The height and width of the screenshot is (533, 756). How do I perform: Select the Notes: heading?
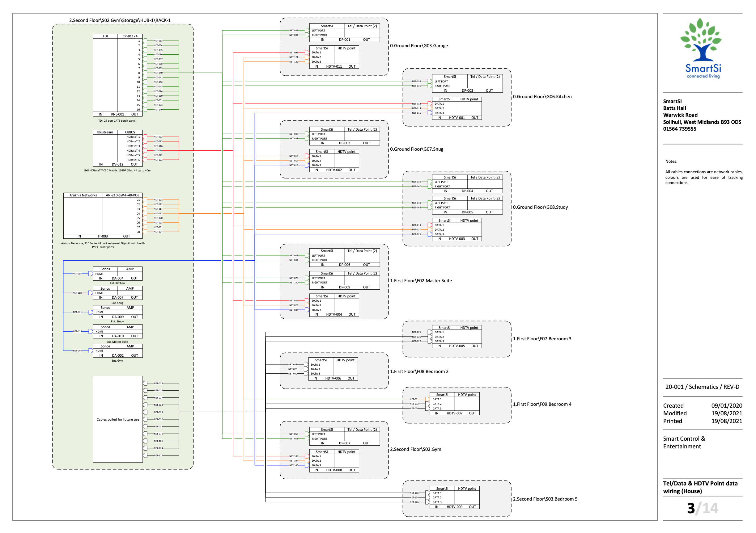click(671, 162)
